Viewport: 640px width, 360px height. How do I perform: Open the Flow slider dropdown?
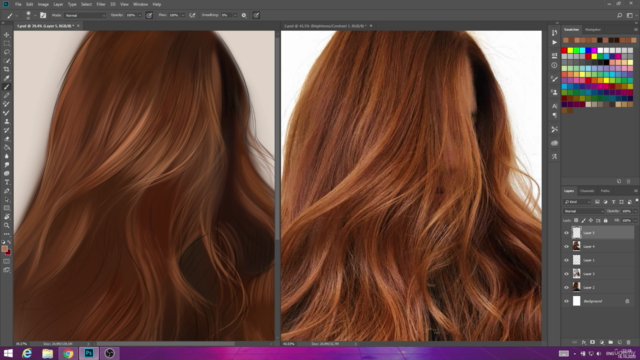182,16
